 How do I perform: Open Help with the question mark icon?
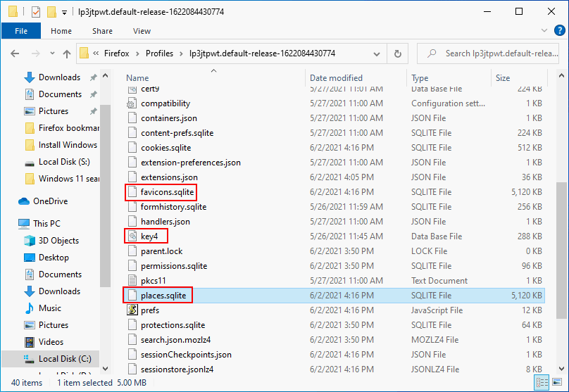pos(559,30)
